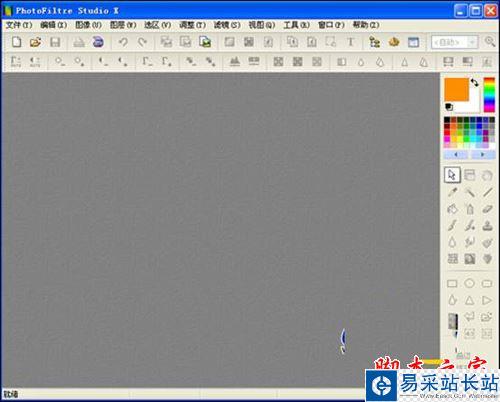Apply sharpen with the small triangle icon
This screenshot has height=402, width=500.
coord(404,62)
